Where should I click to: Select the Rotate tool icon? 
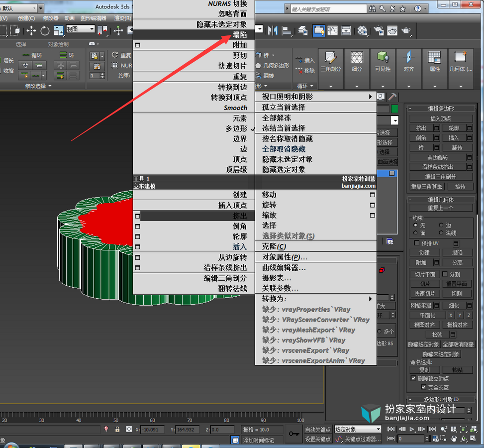click(x=45, y=30)
